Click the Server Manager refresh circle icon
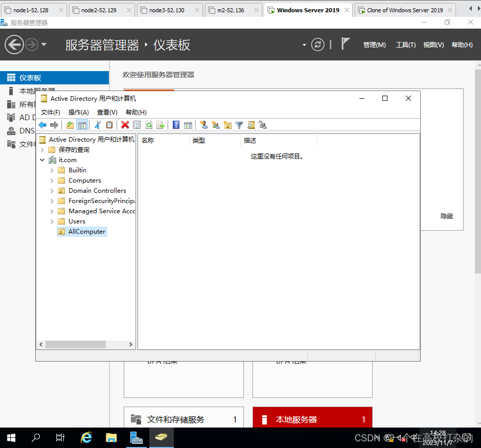 point(317,45)
